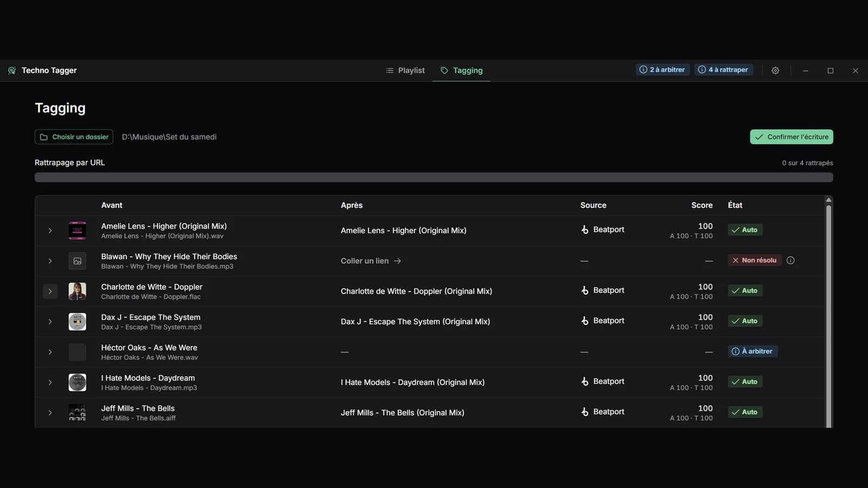Click Charlotte de Witte Doppler cover art
This screenshot has height=488, width=868.
click(x=77, y=291)
